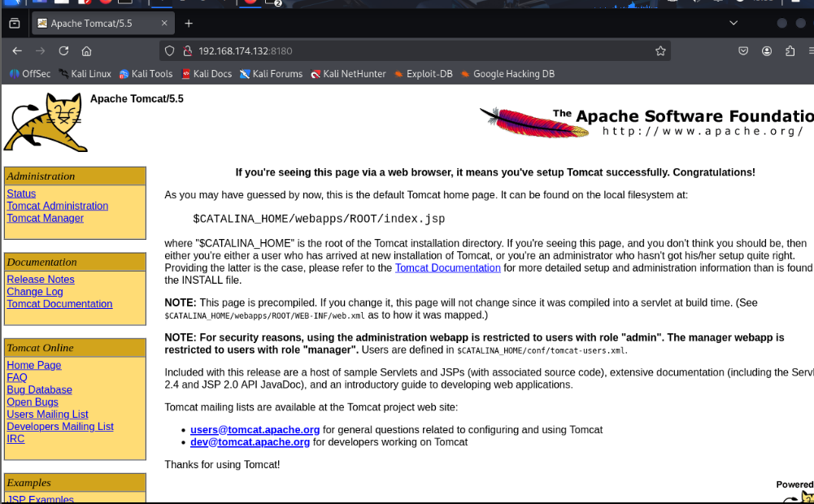Image resolution: width=814 pixels, height=504 pixels.
Task: Open Firefox View icon in tab bar
Action: 15,24
